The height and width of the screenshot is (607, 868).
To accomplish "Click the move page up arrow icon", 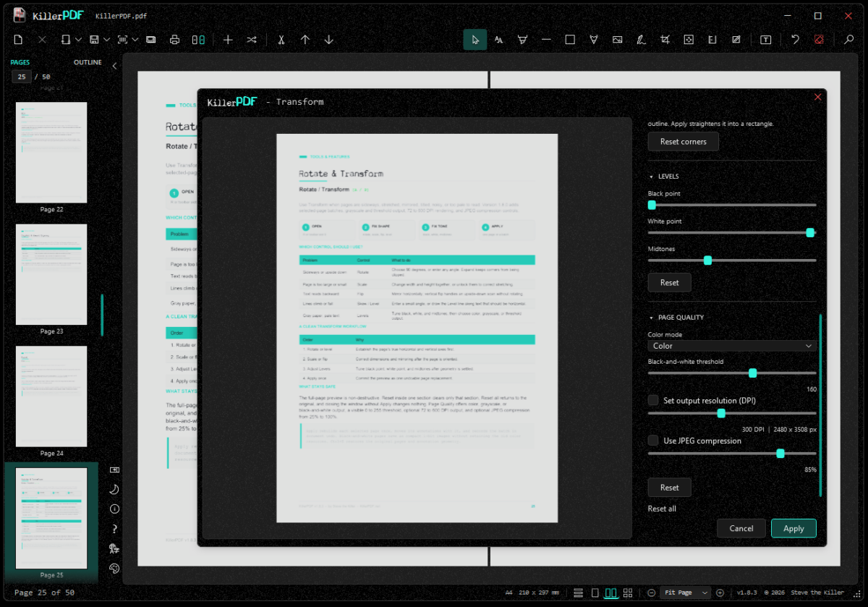I will tap(305, 40).
